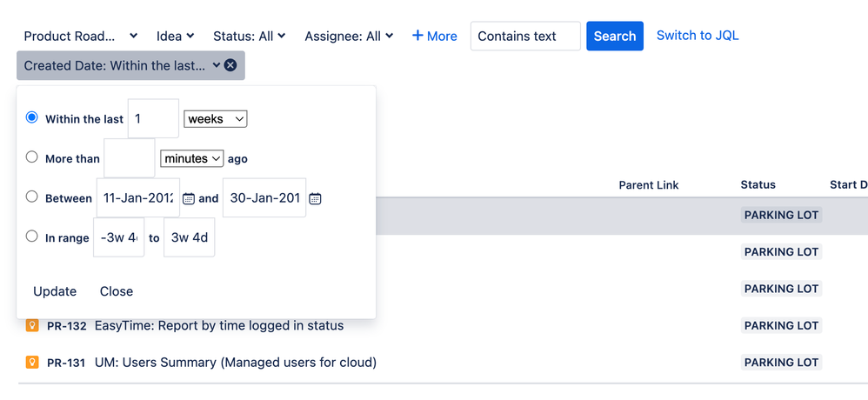
Task: Open the weeks unit dropdown
Action: click(215, 118)
